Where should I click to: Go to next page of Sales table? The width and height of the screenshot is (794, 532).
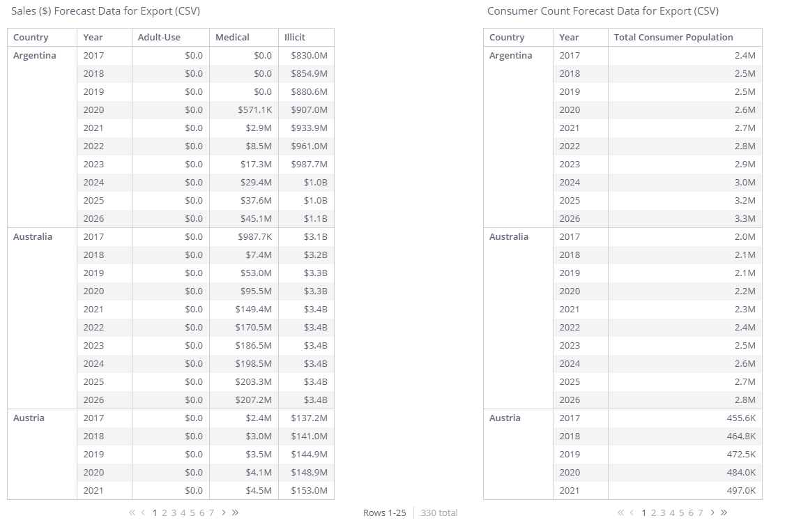[224, 512]
